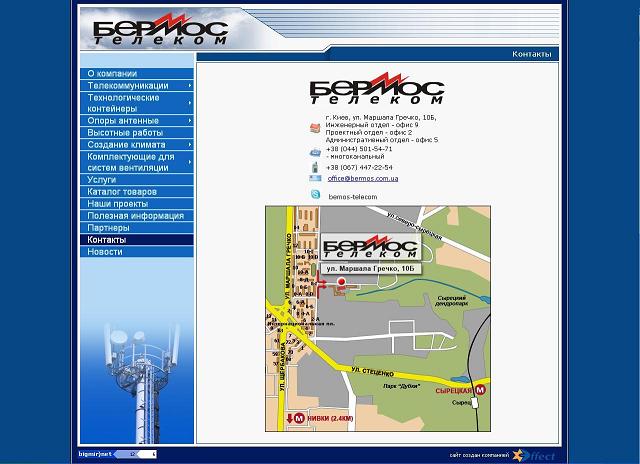Click the Сырецкая metro M icon on map
The height and width of the screenshot is (464, 640).
pyautogui.click(x=480, y=390)
